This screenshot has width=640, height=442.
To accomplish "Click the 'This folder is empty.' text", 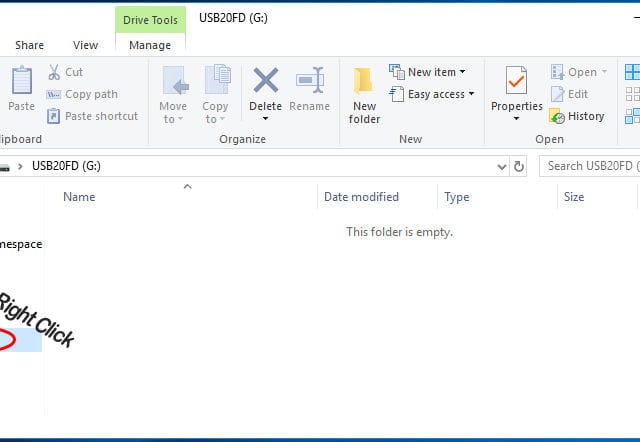I will [x=399, y=232].
